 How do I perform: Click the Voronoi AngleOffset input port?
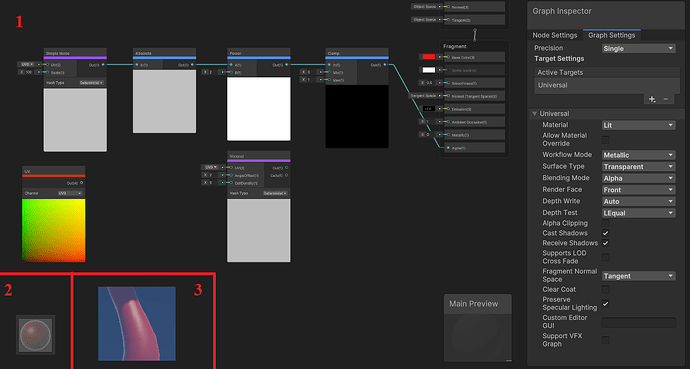[x=231, y=175]
